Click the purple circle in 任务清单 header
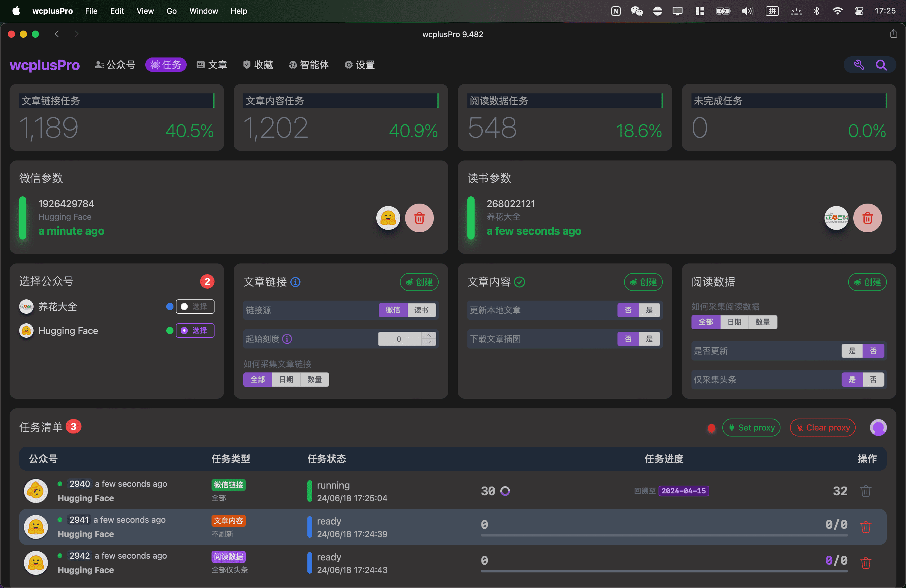This screenshot has height=588, width=906. (x=878, y=428)
